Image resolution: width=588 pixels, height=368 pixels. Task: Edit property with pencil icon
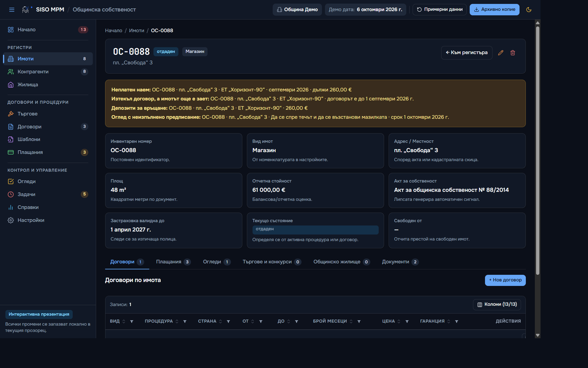pyautogui.click(x=501, y=53)
